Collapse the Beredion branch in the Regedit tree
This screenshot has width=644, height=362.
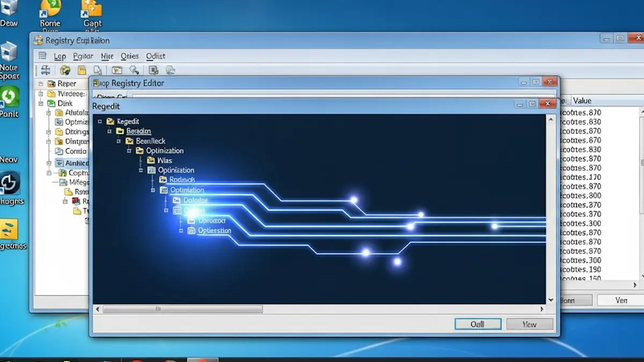pyautogui.click(x=109, y=131)
